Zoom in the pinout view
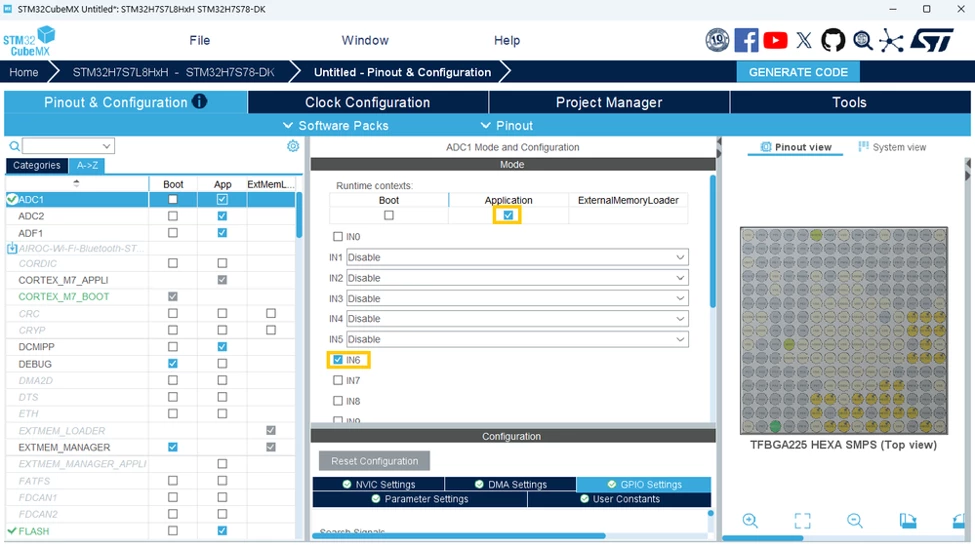975x547 pixels. click(x=750, y=520)
